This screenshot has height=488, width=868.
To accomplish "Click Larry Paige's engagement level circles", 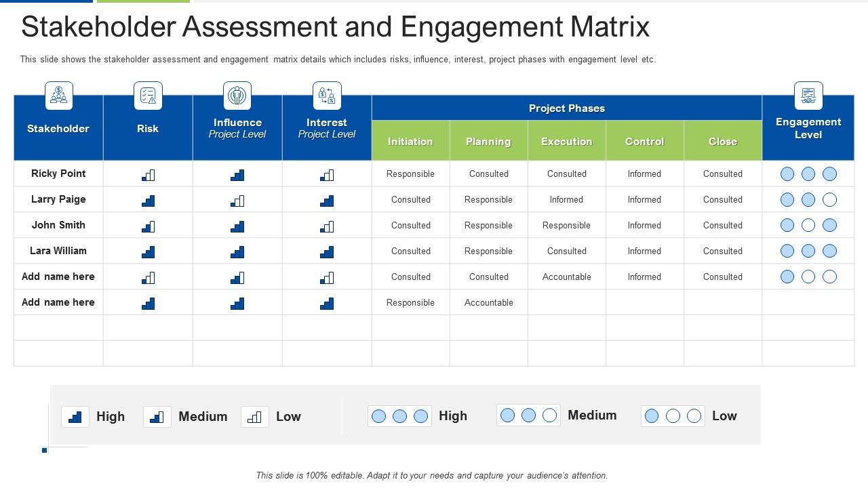I will (808, 200).
